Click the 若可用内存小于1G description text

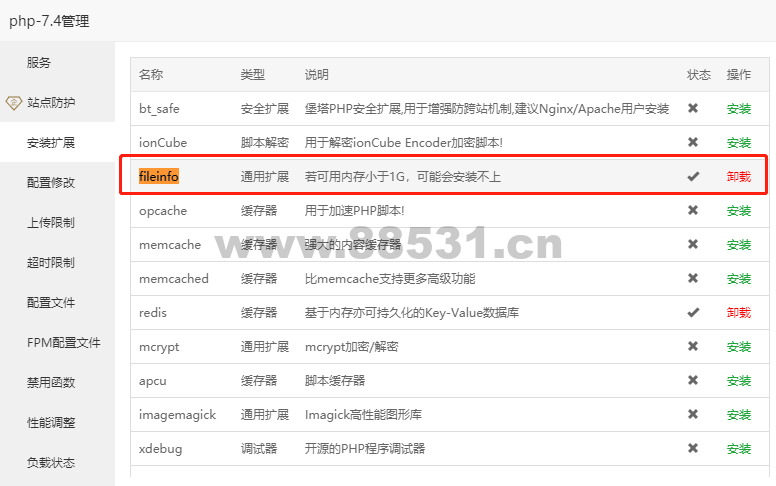[x=403, y=177]
